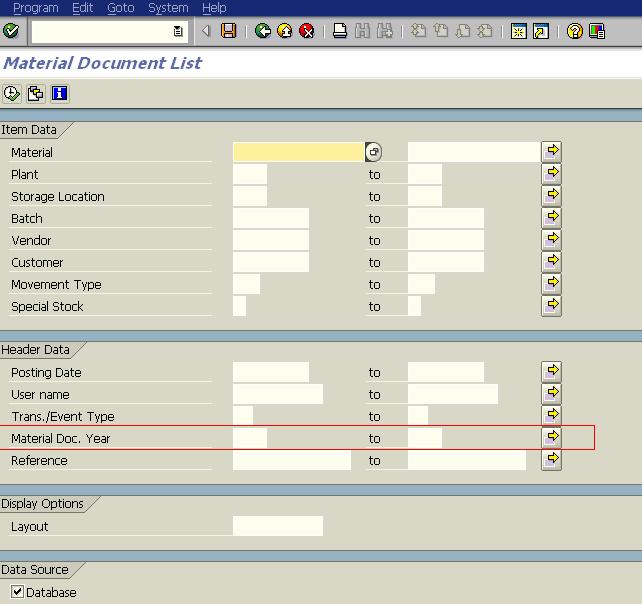Open the System menu
Viewport: 642px width, 604px height.
click(x=167, y=8)
